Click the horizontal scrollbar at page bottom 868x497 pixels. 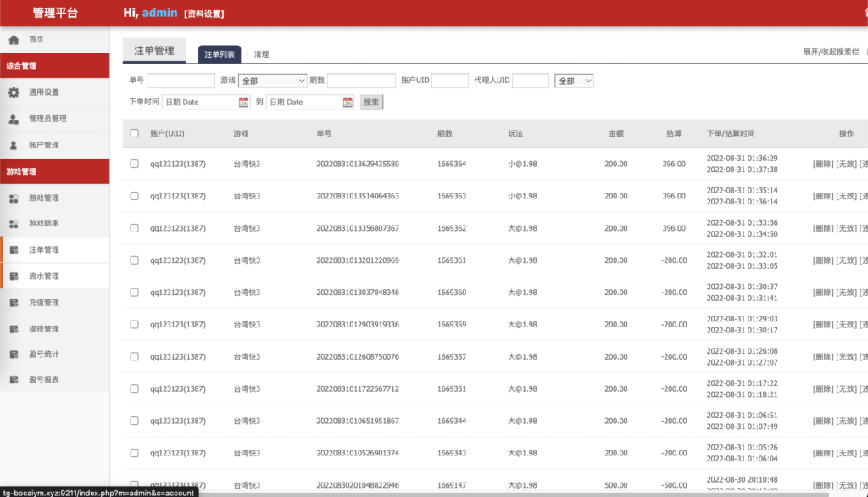pos(509,493)
